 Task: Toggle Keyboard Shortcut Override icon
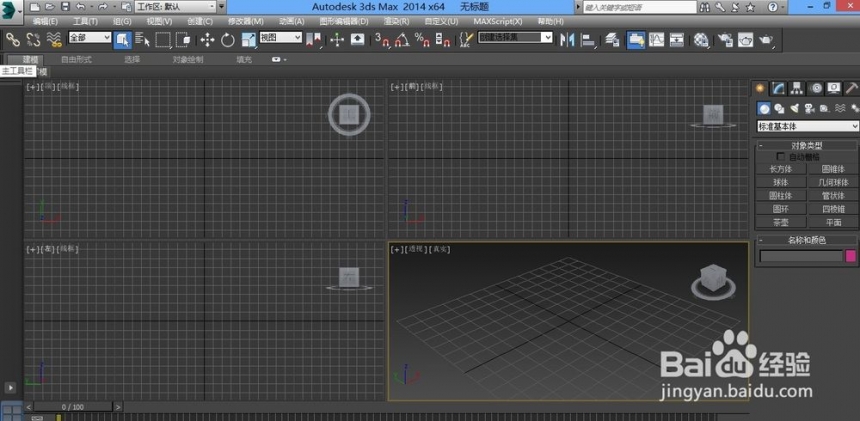click(x=358, y=40)
